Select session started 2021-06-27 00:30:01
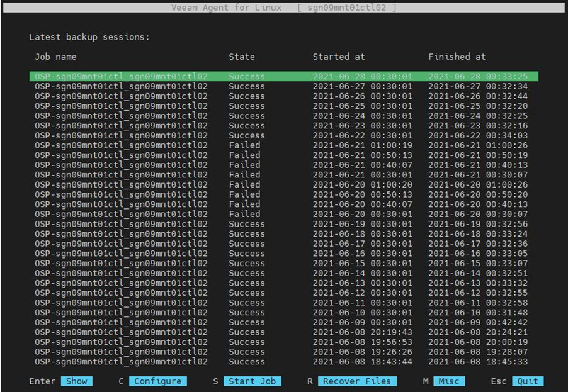The width and height of the screenshot is (568, 392). (283, 86)
